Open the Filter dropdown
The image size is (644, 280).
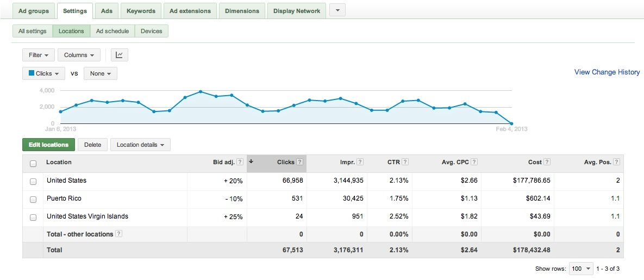point(38,55)
